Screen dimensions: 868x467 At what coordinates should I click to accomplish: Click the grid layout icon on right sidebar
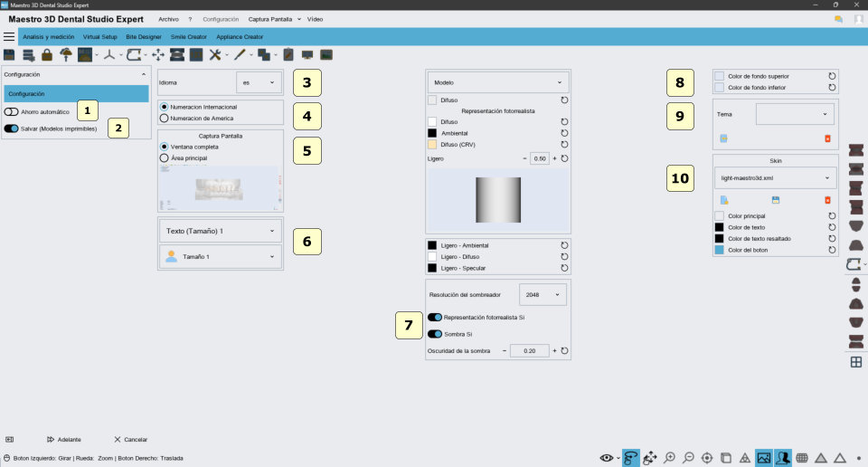pyautogui.click(x=856, y=362)
